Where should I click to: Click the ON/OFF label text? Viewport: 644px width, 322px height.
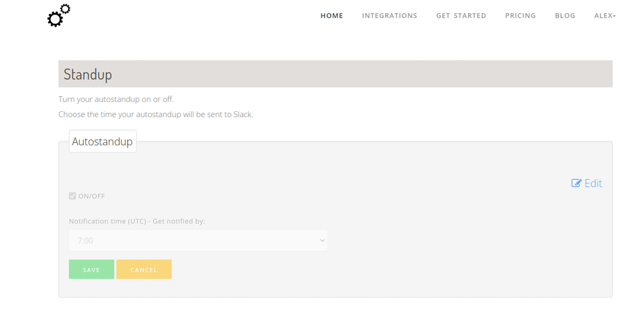click(92, 196)
